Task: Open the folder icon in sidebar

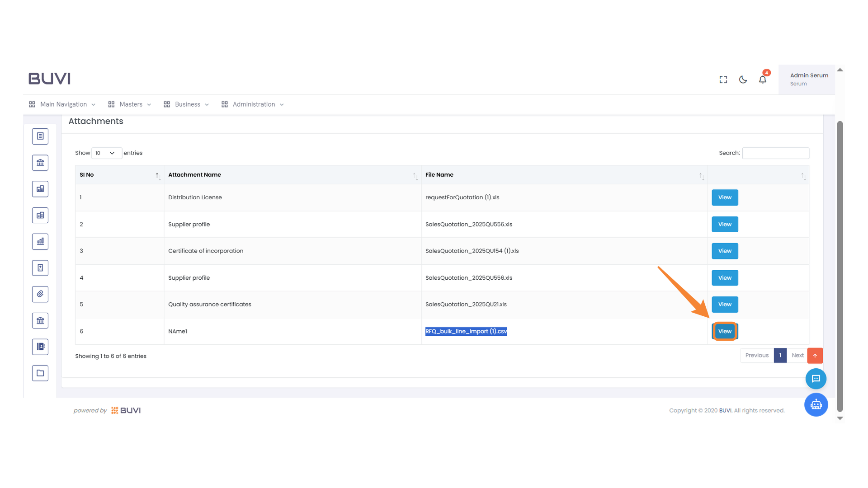Action: pos(40,373)
